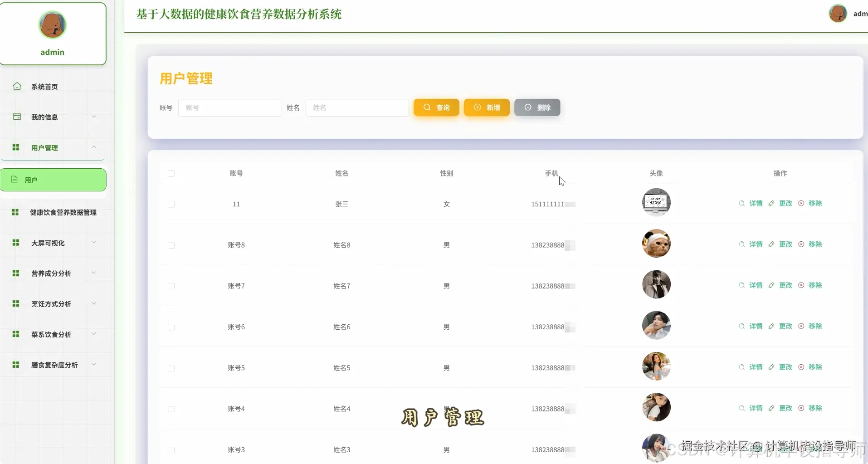The image size is (868, 464).
Task: Expand 我的信息 menu chevron
Action: pos(94,117)
